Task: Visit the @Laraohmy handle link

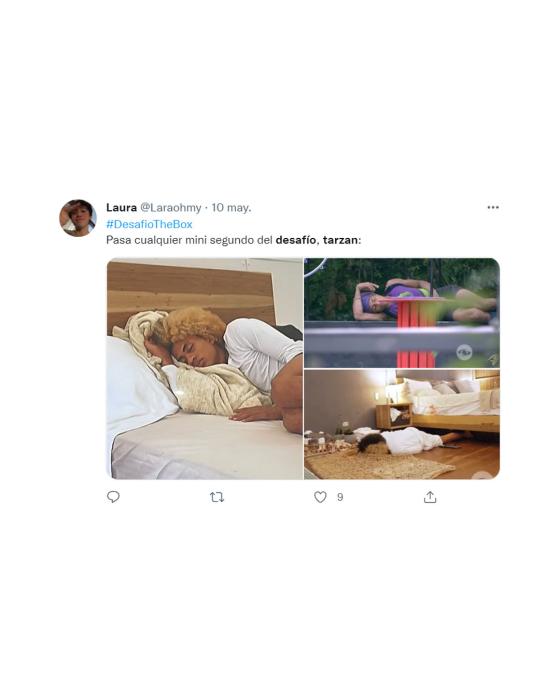Action: (171, 208)
